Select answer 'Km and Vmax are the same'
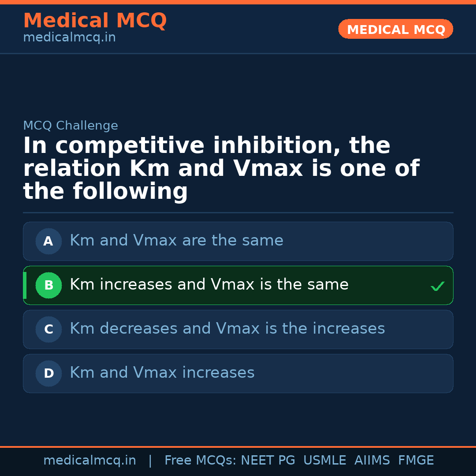 pos(176,241)
